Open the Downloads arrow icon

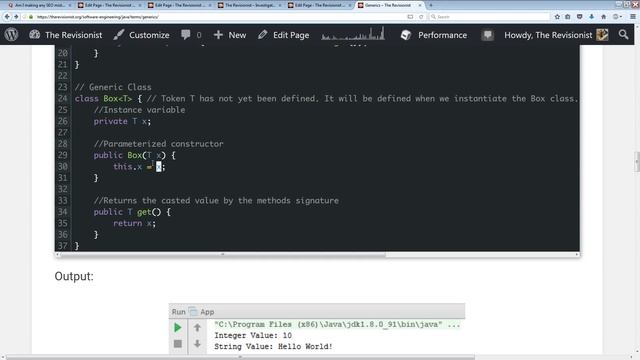591,17
